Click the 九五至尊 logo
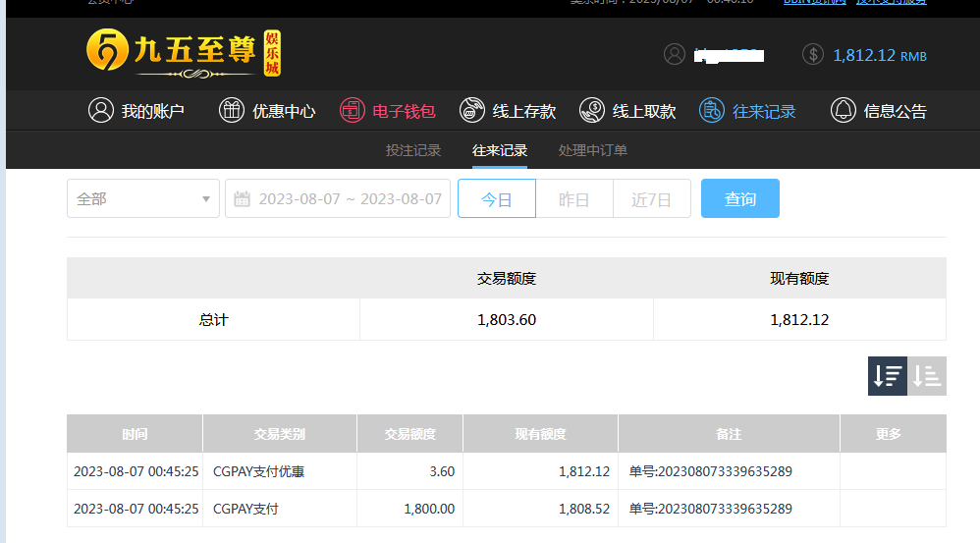The height and width of the screenshot is (543, 980). coord(183,53)
